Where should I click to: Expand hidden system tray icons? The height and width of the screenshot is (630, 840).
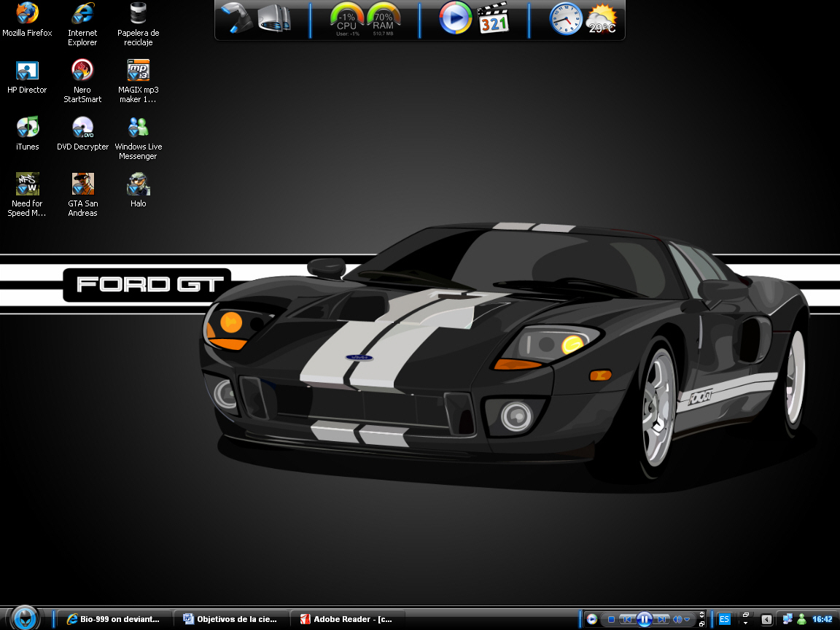click(x=766, y=619)
